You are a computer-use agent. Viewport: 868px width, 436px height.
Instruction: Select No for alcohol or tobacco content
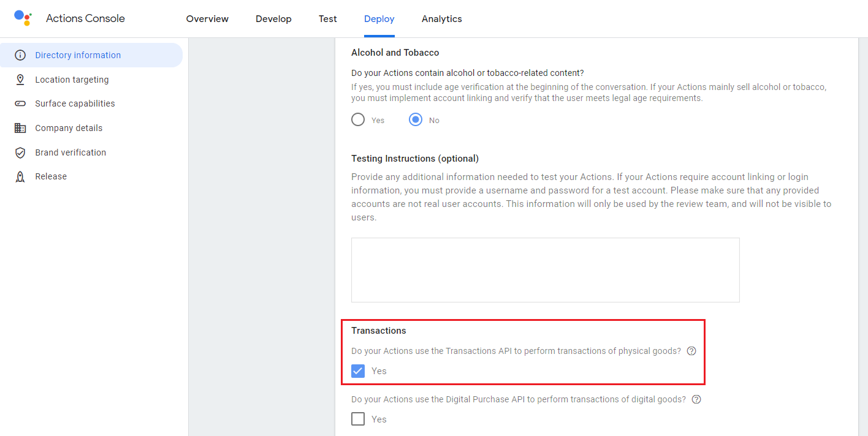click(x=416, y=120)
